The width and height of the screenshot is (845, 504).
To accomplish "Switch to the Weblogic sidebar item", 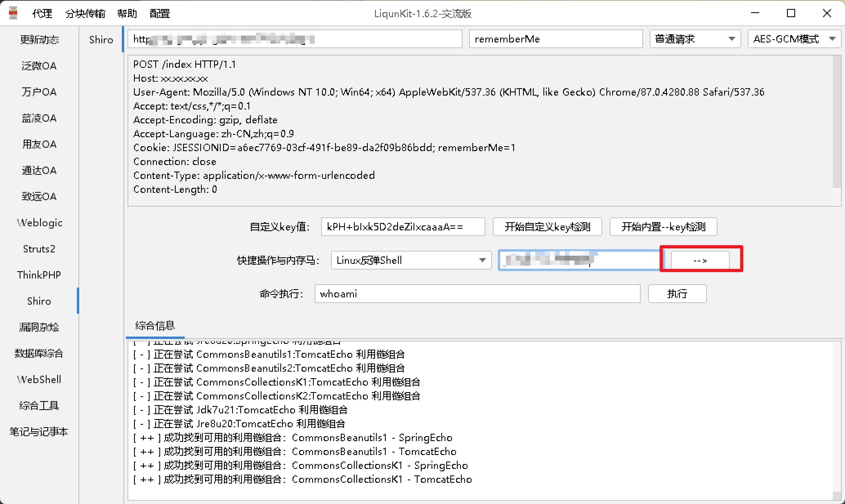I will pyautogui.click(x=39, y=223).
